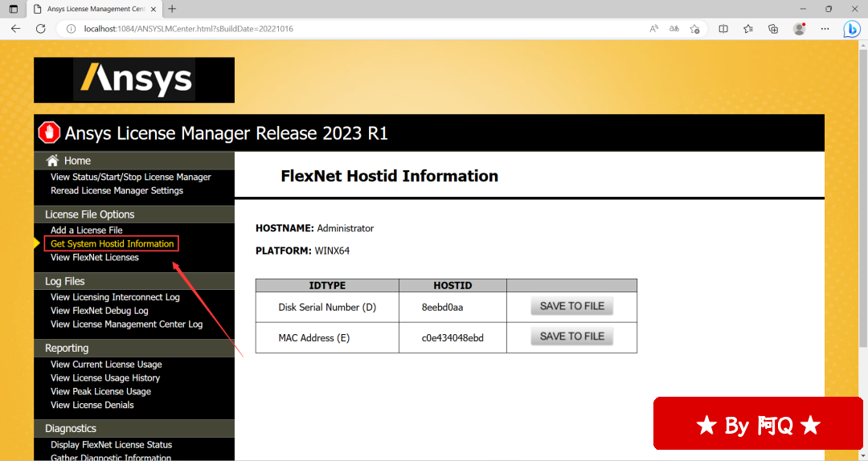Open Display FlexNet License Status

[111, 445]
